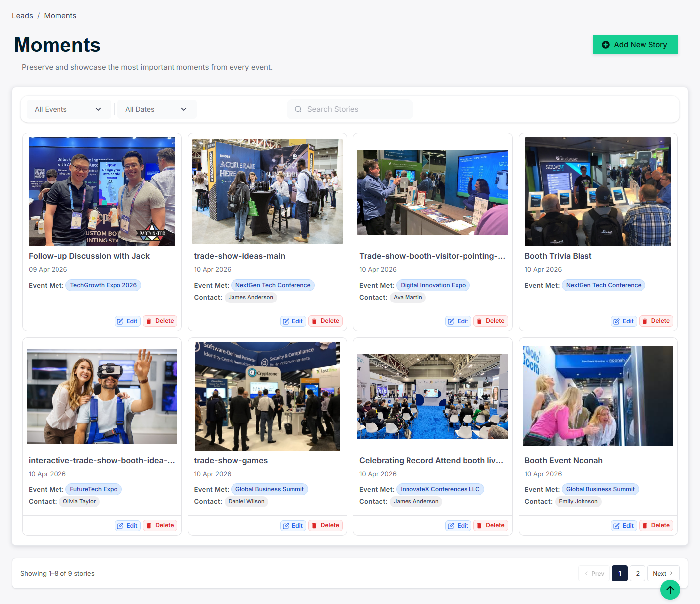The width and height of the screenshot is (700, 604).
Task: Click the Prev pagination button
Action: pos(594,573)
